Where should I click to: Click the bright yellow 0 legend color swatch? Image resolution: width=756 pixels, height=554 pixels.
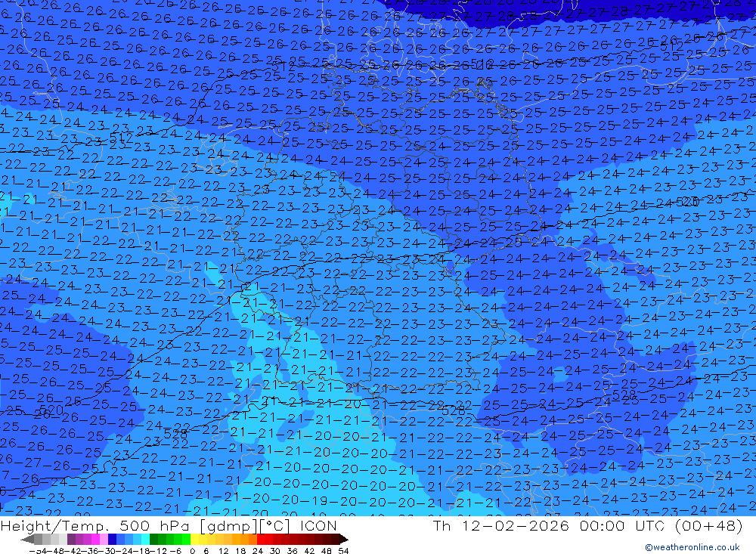coord(194,540)
